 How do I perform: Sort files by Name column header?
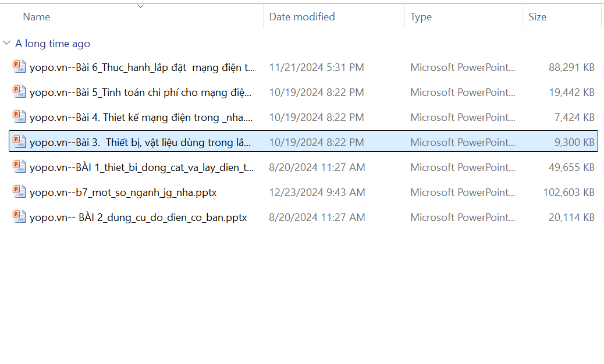pyautogui.click(x=37, y=17)
